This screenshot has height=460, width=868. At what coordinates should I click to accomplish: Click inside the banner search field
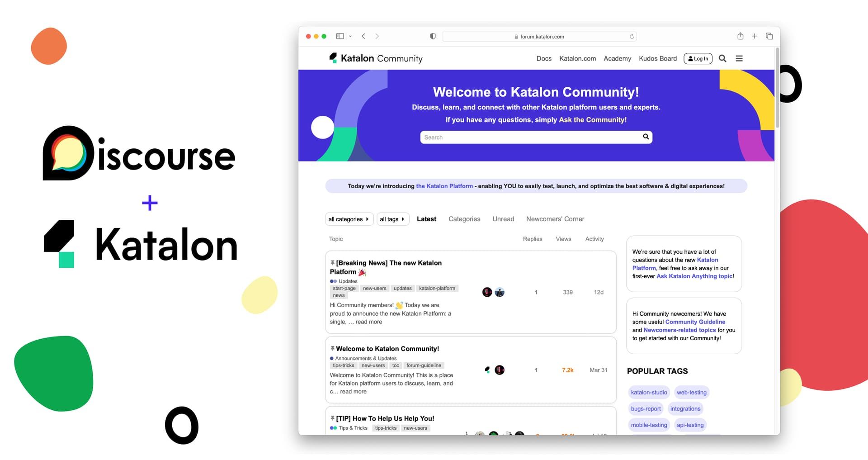(x=520, y=137)
